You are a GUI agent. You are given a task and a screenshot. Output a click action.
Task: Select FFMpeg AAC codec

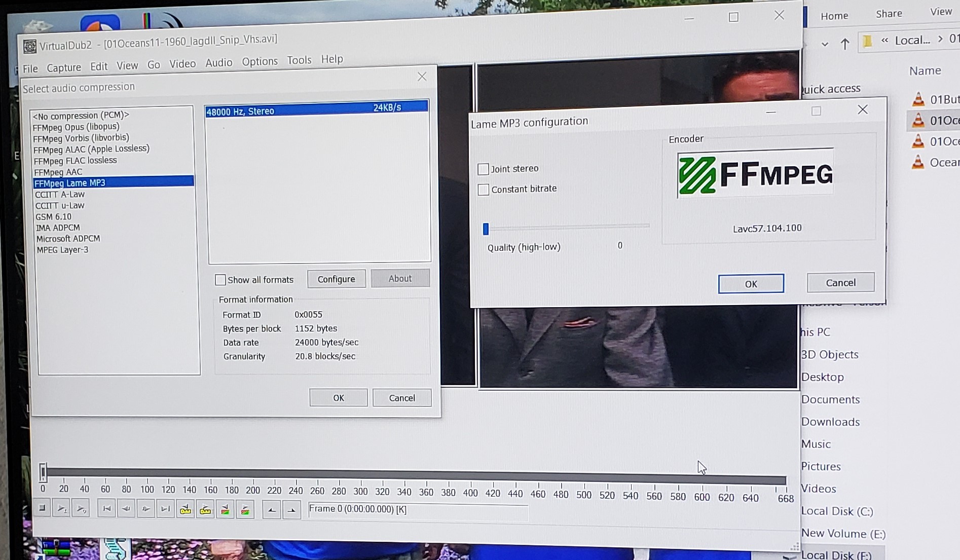58,172
